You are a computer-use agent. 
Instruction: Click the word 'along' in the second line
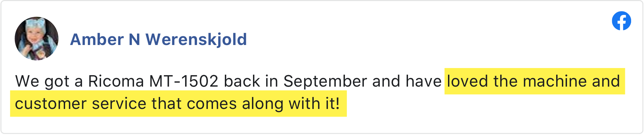[263, 104]
